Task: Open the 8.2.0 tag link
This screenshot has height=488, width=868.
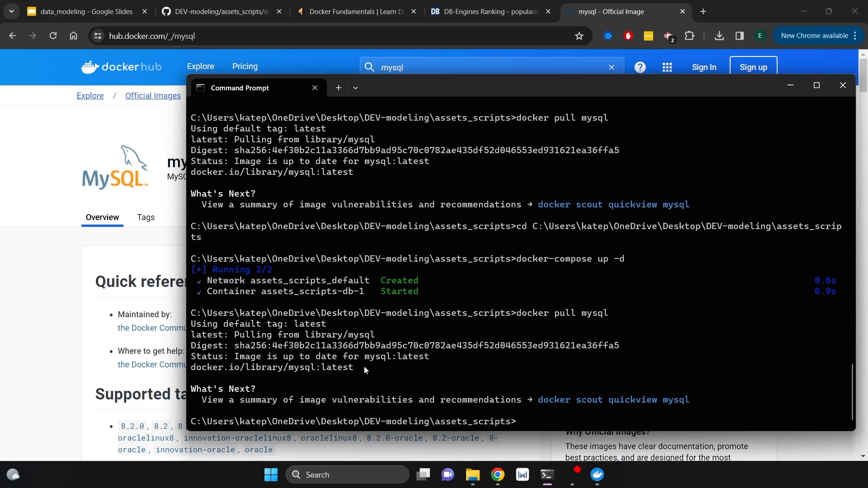Action: (132, 426)
